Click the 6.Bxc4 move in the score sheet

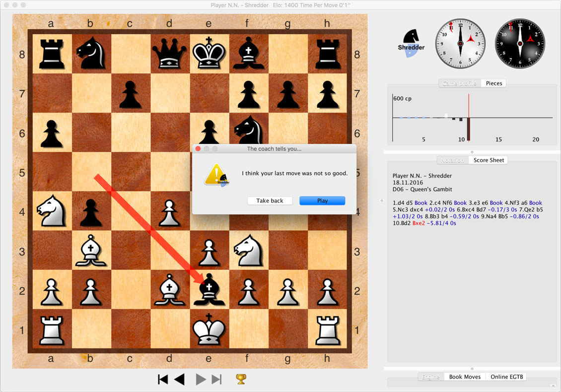point(466,209)
